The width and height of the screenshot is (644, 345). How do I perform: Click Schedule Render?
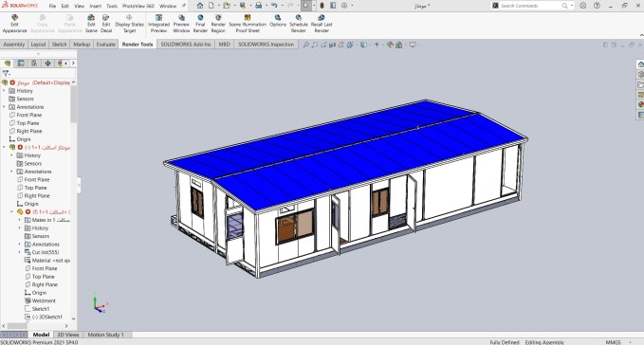(299, 24)
